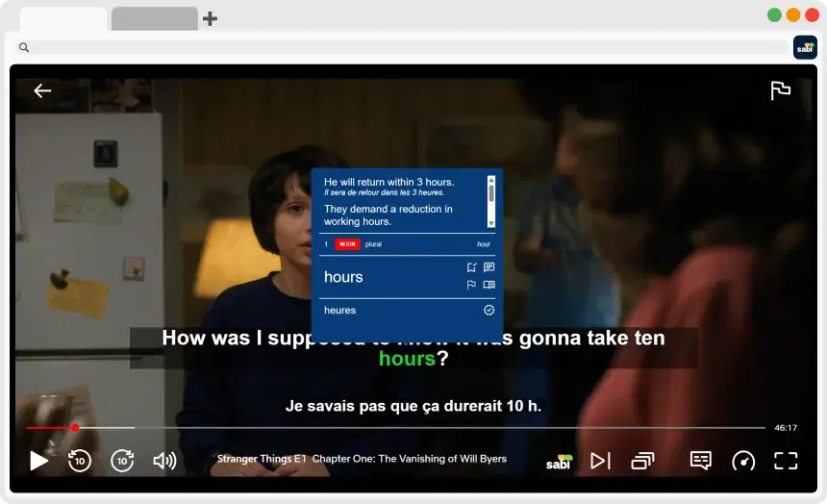
Task: Click the comment icon in the word popup
Action: click(x=489, y=267)
